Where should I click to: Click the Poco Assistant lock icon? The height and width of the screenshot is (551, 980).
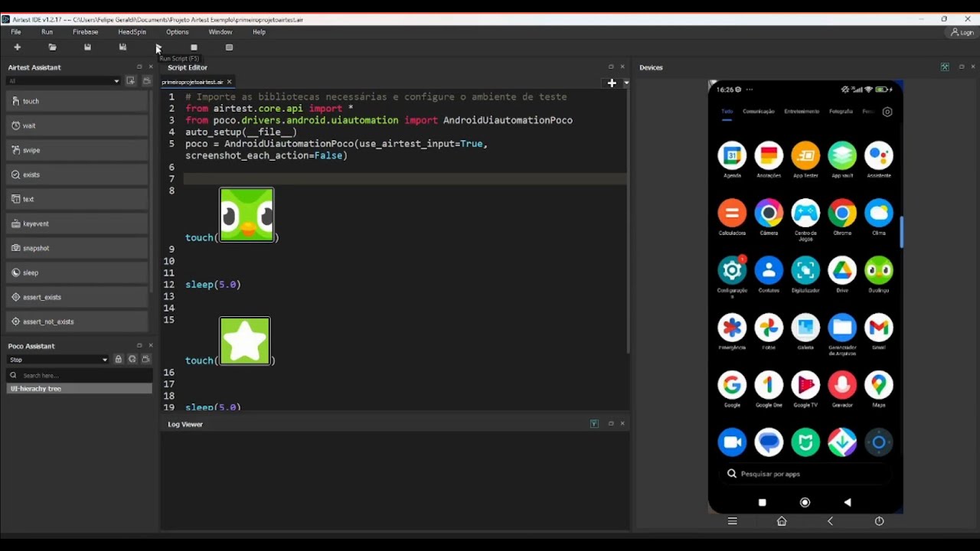coord(118,359)
